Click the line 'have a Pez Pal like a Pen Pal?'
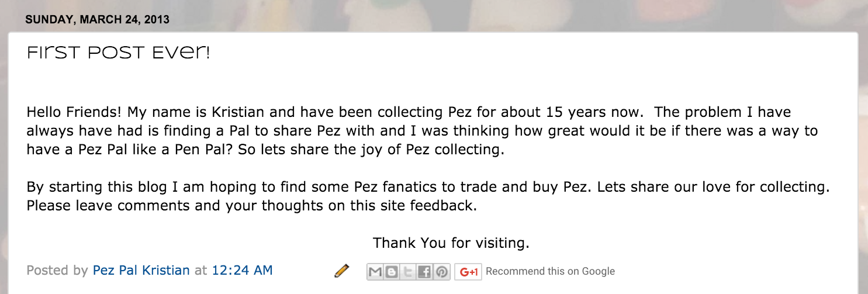This screenshot has height=294, width=868. (x=265, y=150)
